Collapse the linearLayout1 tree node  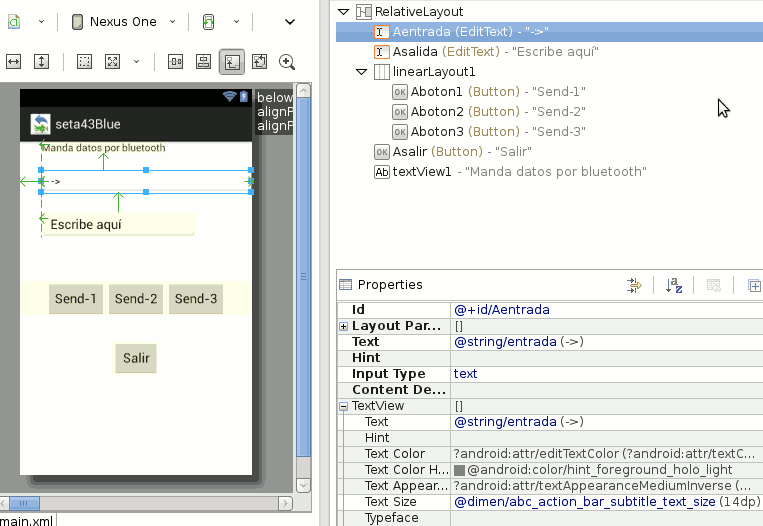pos(362,72)
